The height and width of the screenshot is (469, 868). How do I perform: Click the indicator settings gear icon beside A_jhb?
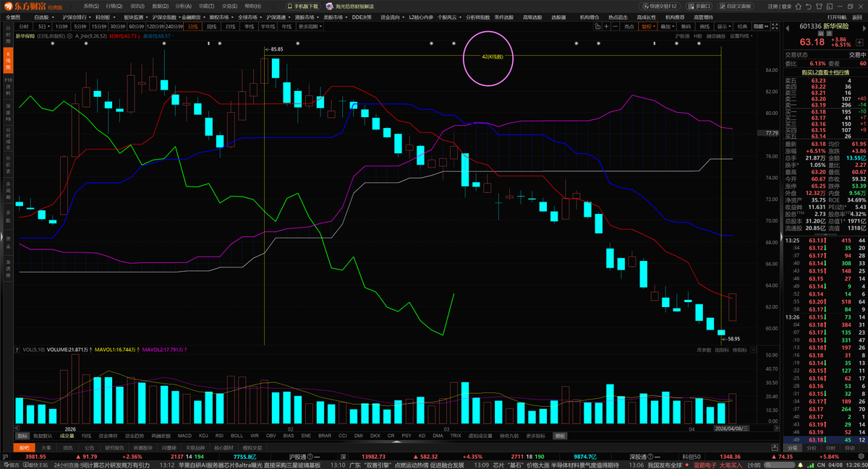pos(70,35)
